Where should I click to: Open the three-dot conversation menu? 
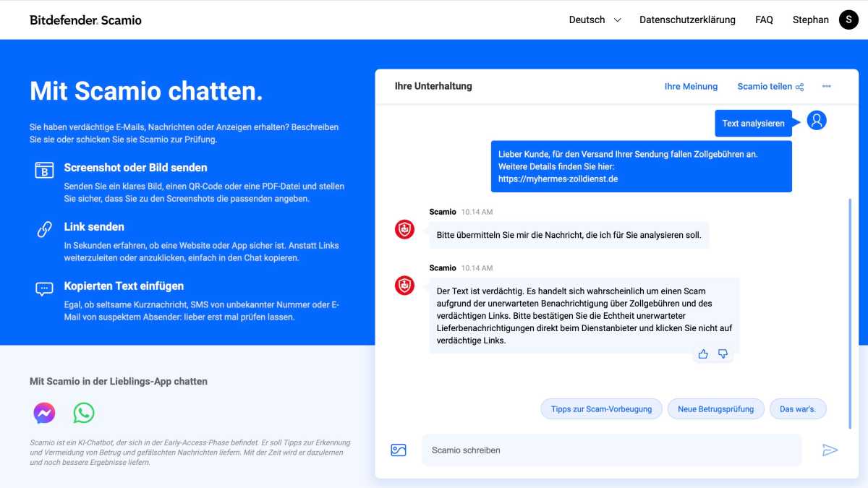[x=827, y=86]
